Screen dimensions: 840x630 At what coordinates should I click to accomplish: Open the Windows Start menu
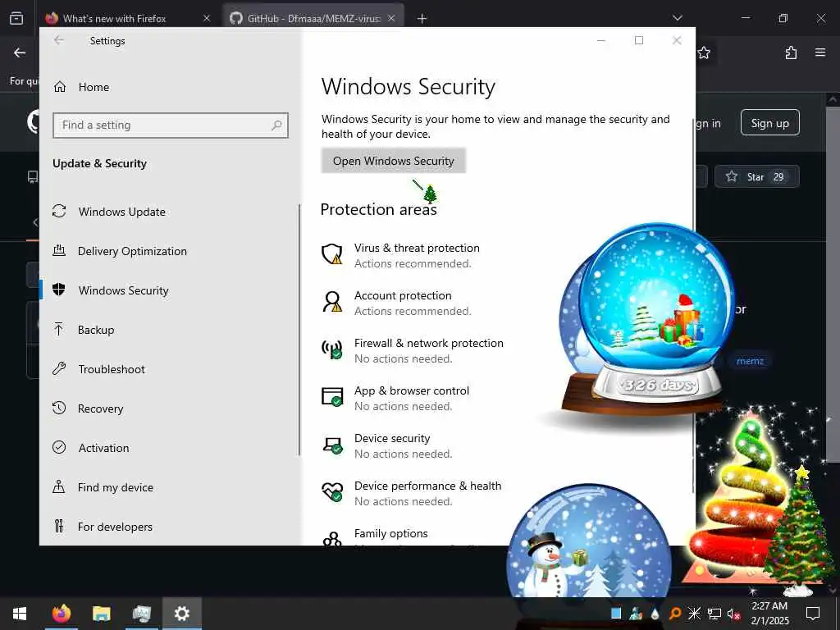click(x=20, y=614)
